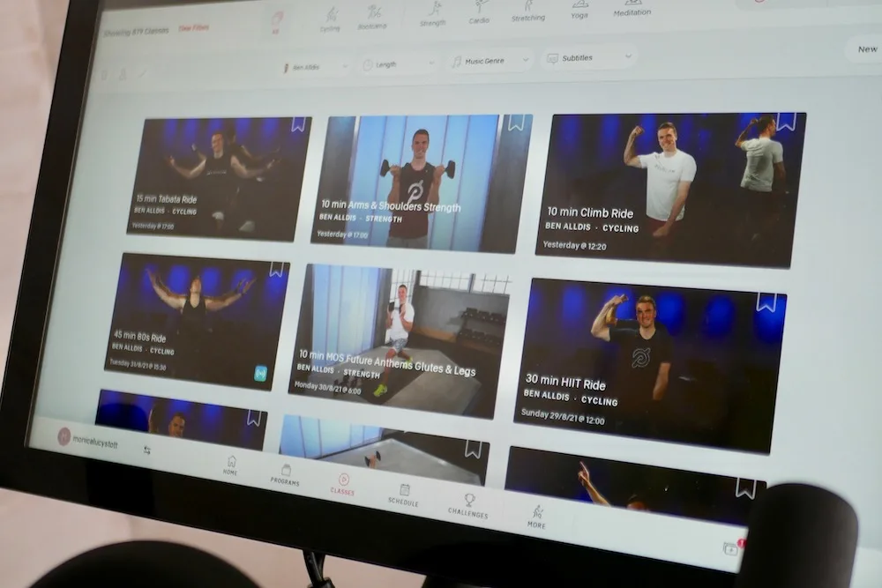Tap the encore badge on 80s Ride
Image resolution: width=882 pixels, height=588 pixels.
point(260,373)
